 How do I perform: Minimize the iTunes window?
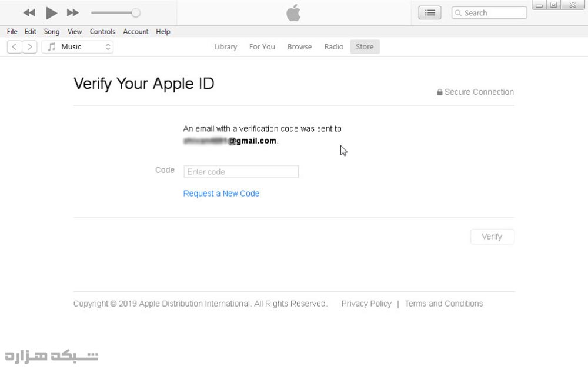pyautogui.click(x=539, y=5)
